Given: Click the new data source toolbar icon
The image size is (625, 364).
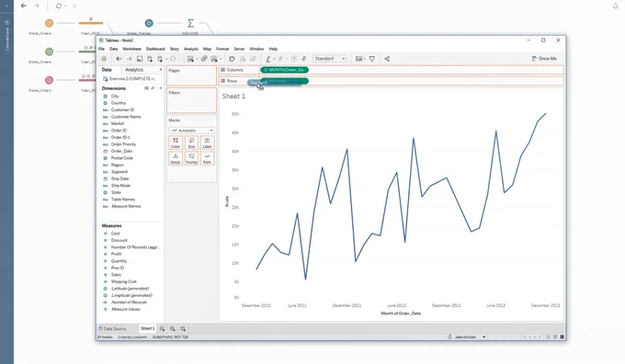Looking at the screenshot, I should click(150, 59).
